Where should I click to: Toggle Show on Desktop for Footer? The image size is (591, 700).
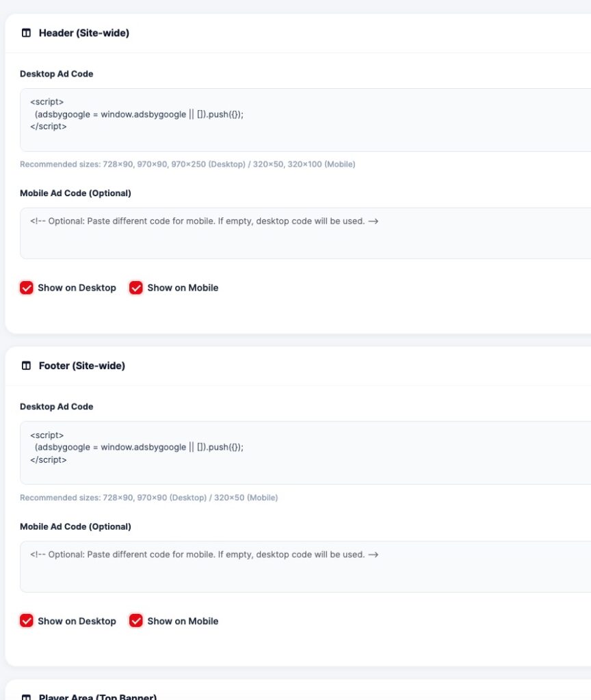(x=27, y=621)
